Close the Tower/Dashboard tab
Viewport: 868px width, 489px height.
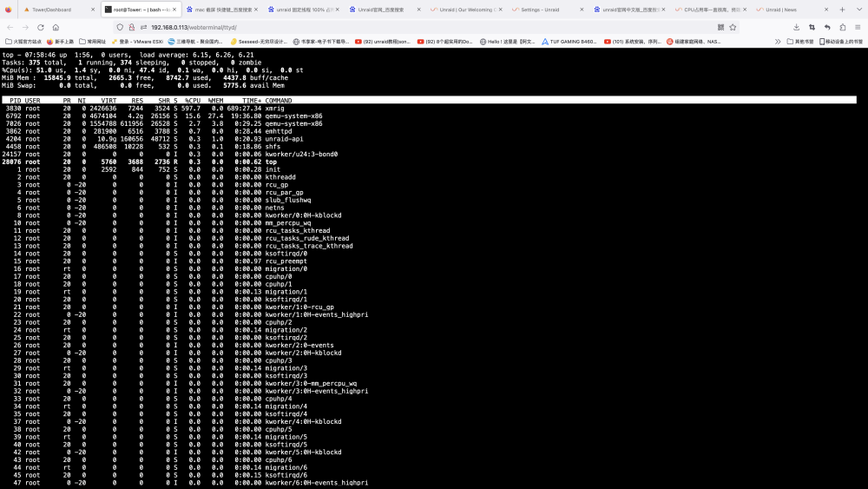coord(93,10)
